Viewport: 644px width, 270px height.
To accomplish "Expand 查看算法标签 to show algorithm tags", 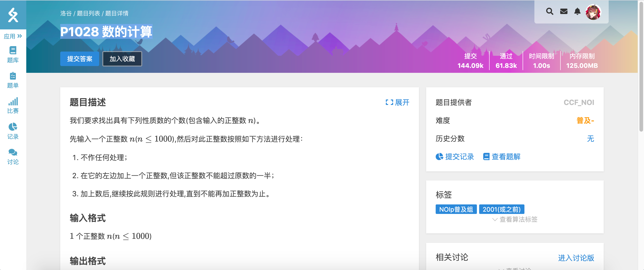I will 515,219.
